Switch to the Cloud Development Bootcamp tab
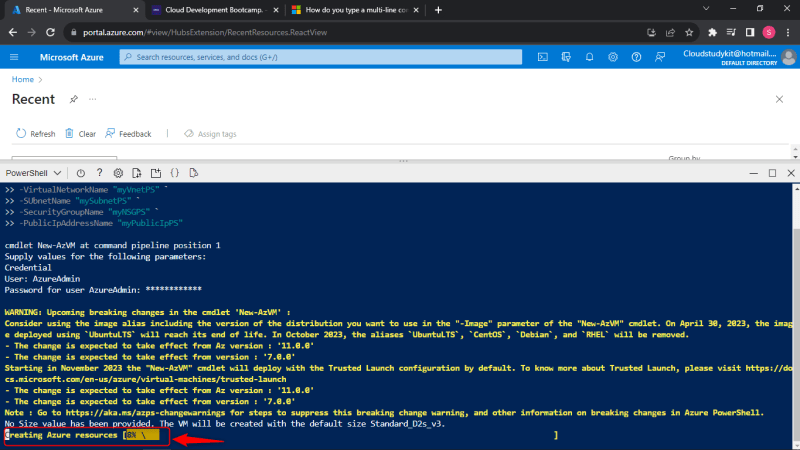 click(x=214, y=10)
